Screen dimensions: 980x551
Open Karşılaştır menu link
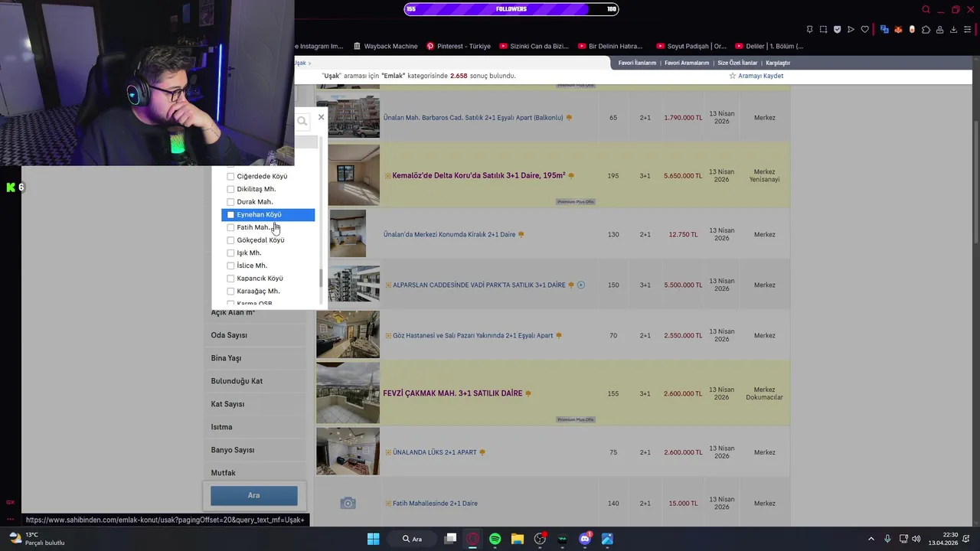pyautogui.click(x=778, y=63)
